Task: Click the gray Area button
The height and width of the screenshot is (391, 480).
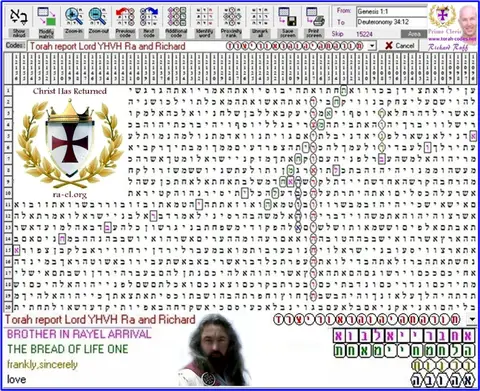Action: 414,34
